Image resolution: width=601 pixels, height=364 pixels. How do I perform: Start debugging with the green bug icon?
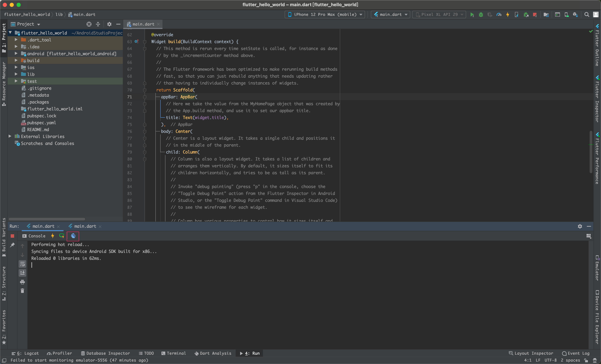click(481, 15)
